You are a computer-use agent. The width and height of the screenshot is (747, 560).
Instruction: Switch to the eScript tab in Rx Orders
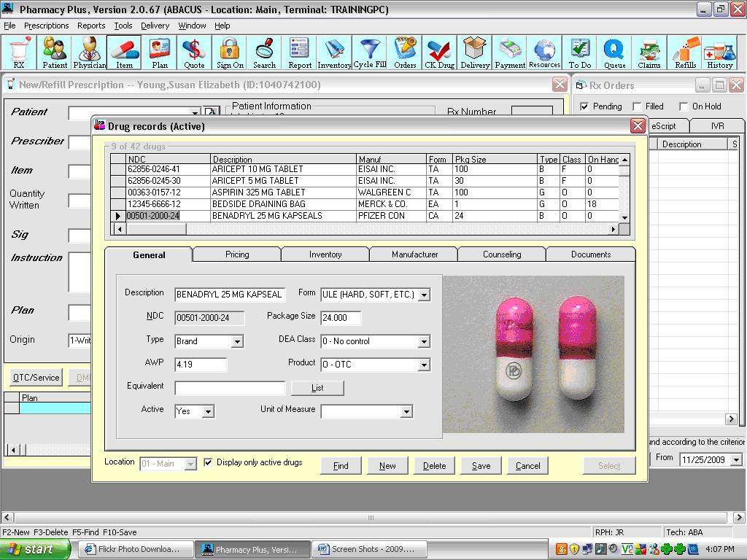point(665,125)
